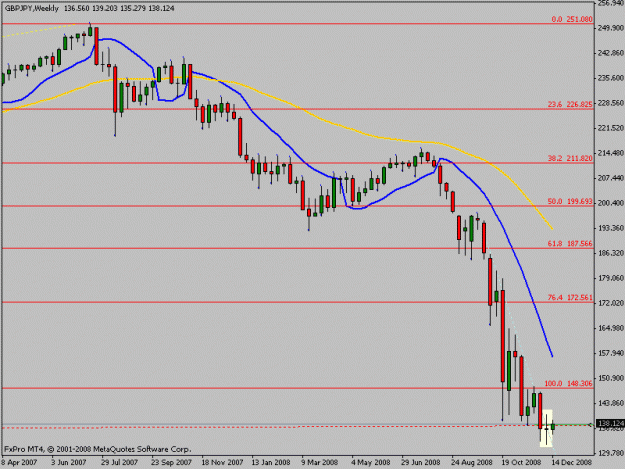
Task: Click the OHLC values 136.560 139.203 135.279 138.124
Action: 119,8
